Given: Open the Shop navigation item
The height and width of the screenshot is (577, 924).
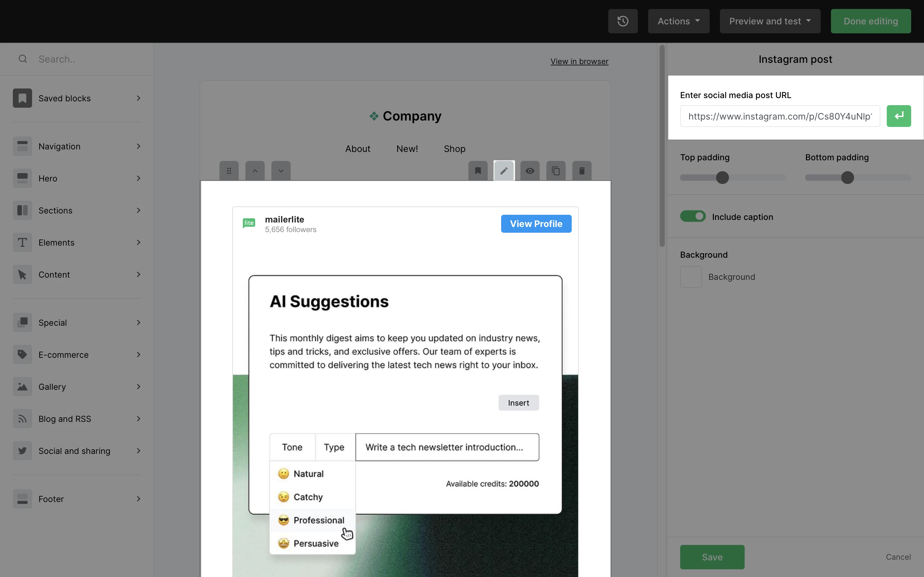Looking at the screenshot, I should tap(454, 149).
